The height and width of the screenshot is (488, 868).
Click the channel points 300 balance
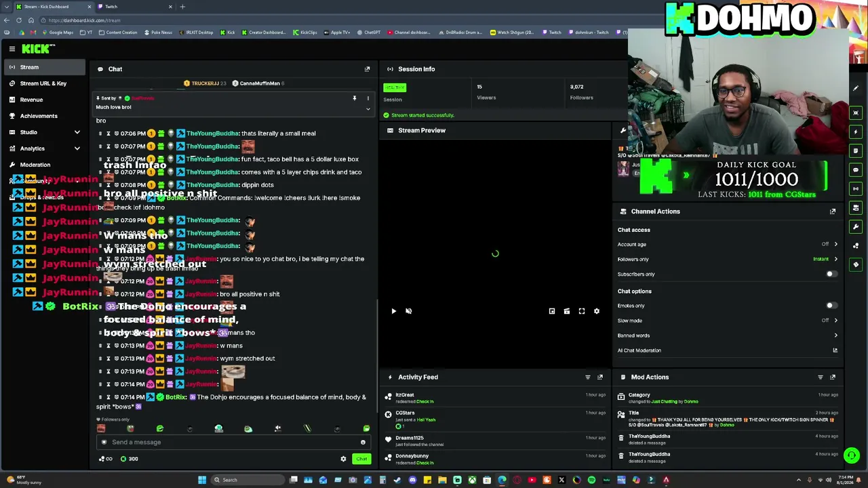pyautogui.click(x=129, y=459)
